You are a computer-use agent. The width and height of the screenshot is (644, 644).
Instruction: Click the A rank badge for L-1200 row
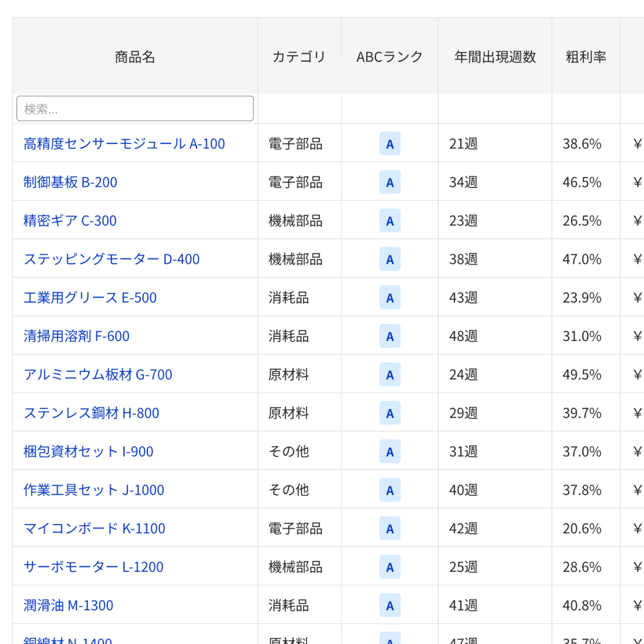390,567
